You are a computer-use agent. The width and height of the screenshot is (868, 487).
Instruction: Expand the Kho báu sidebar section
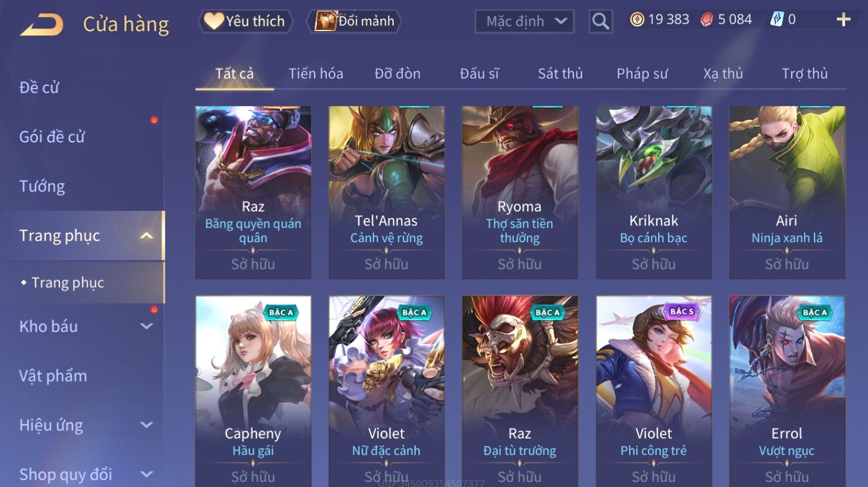tap(146, 326)
